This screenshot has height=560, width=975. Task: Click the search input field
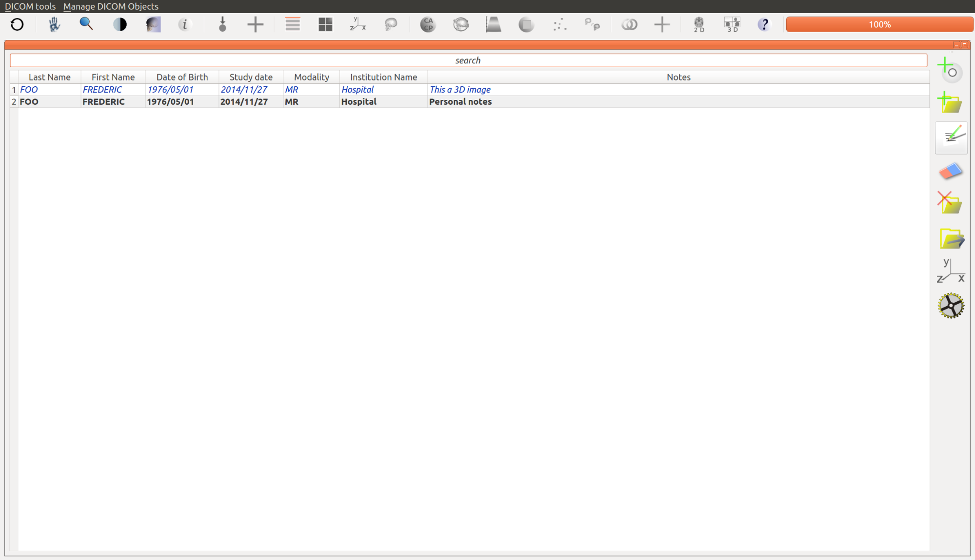tap(467, 60)
